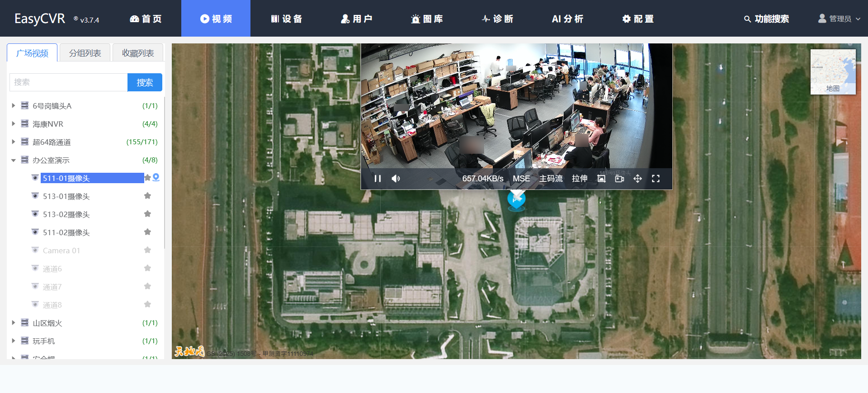Image resolution: width=868 pixels, height=393 pixels.
Task: Switch to 地图 view thumbnail
Action: click(x=833, y=72)
